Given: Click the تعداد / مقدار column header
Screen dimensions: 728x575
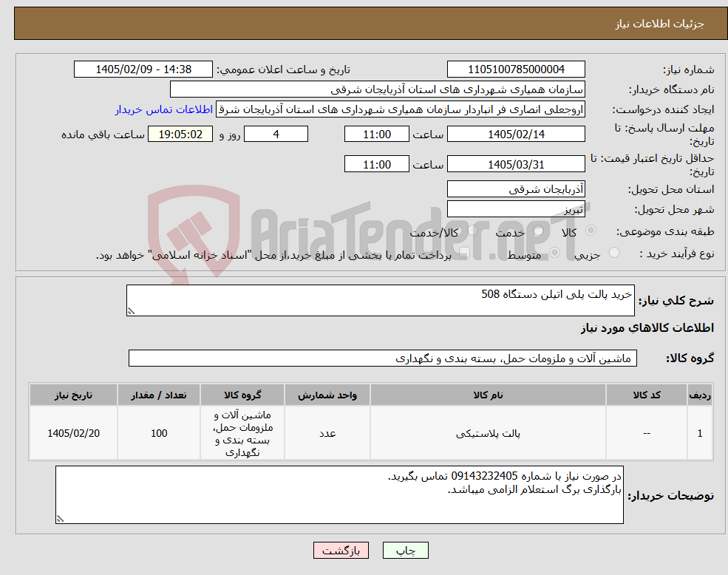Looking at the screenshot, I should (159, 395).
